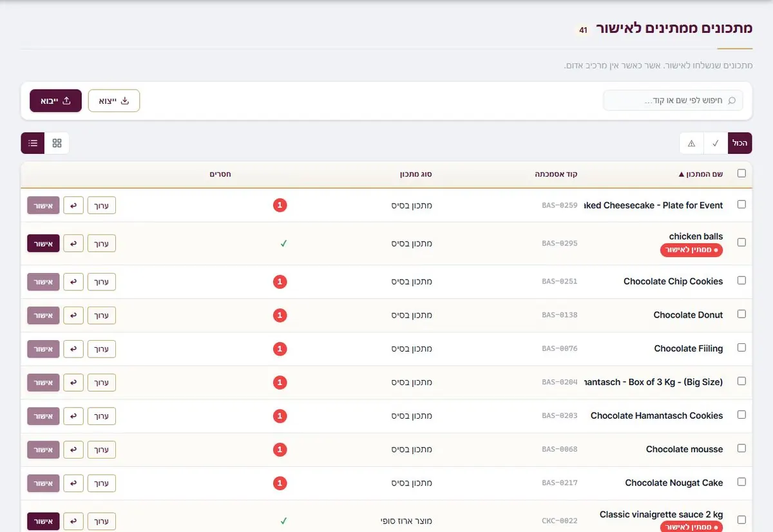The image size is (773, 532).
Task: Click the recipe search field
Action: pos(673,100)
